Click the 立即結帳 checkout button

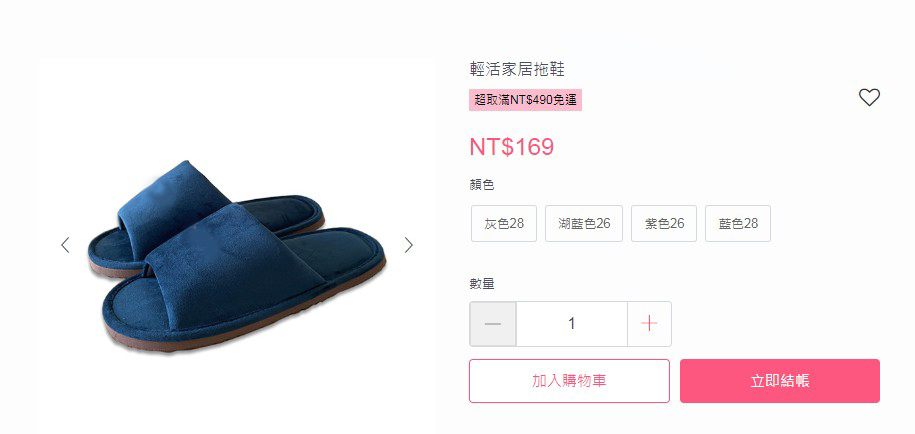[780, 381]
